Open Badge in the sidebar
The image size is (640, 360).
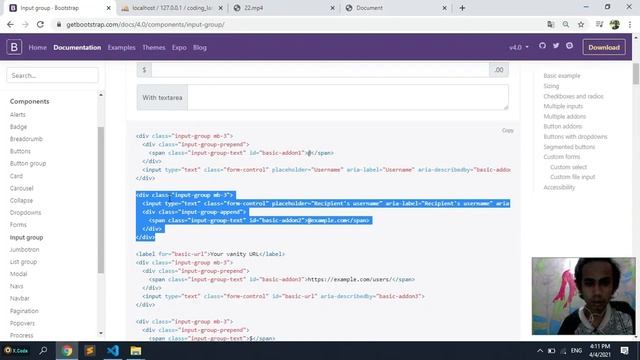18,127
